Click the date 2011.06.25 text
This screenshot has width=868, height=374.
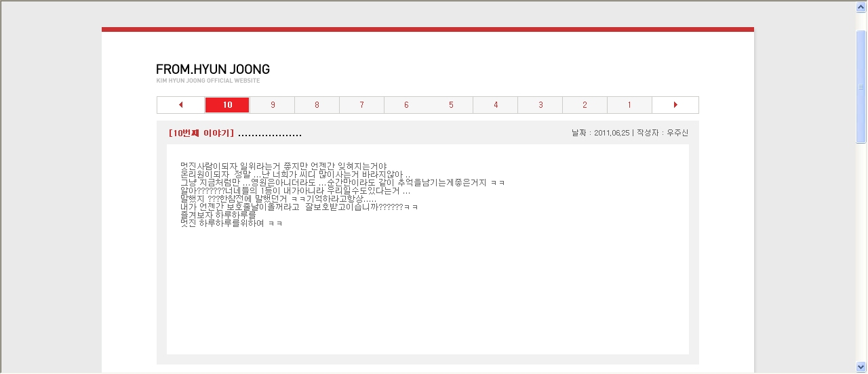612,133
